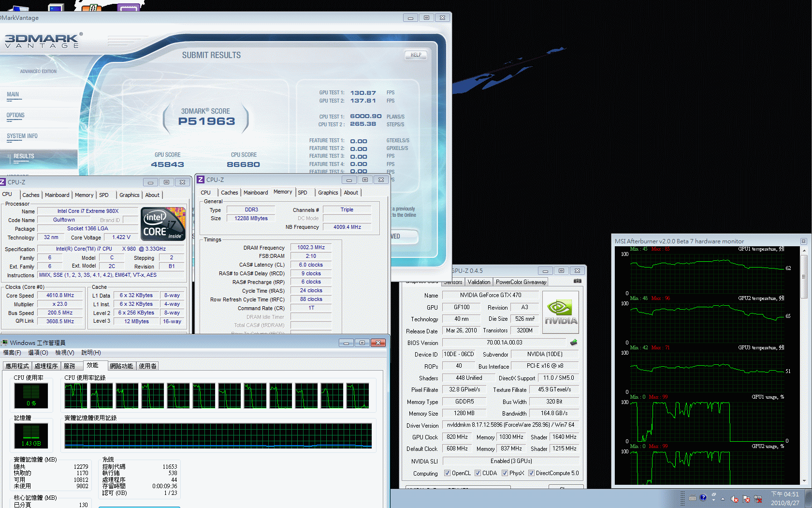The height and width of the screenshot is (508, 812).
Task: Open the About tab in left CPU-Z window
Action: pyautogui.click(x=152, y=195)
